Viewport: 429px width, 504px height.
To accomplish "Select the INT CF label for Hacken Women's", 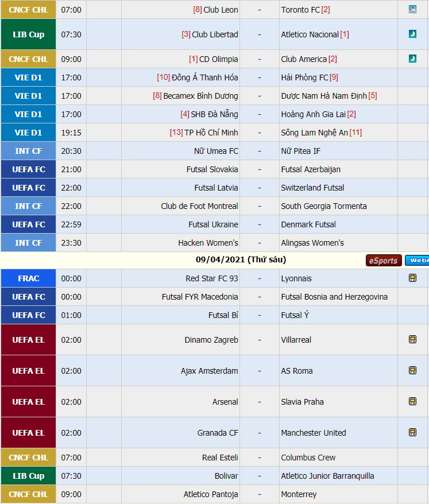I will (x=28, y=243).
